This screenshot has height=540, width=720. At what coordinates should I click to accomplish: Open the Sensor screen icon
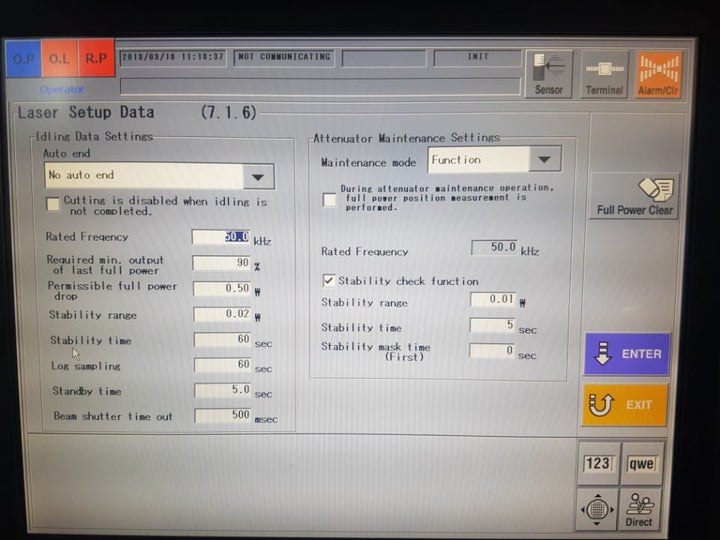(x=548, y=74)
